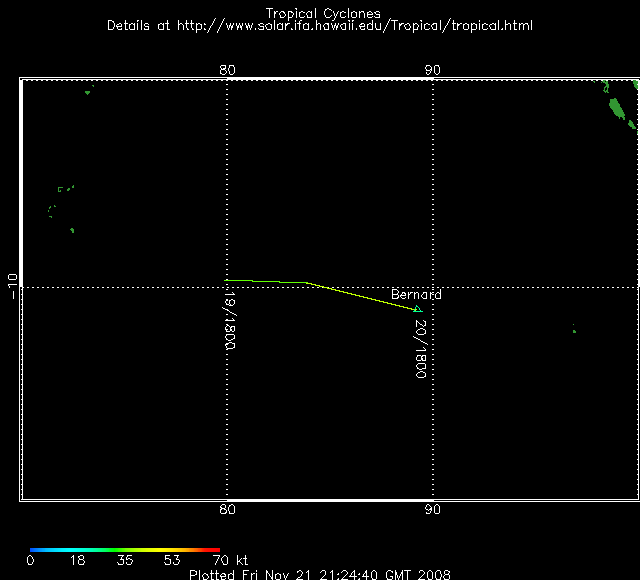Screen dimensions: 640x580
Task: Click the triangle storm position marker
Action: pyautogui.click(x=418, y=309)
